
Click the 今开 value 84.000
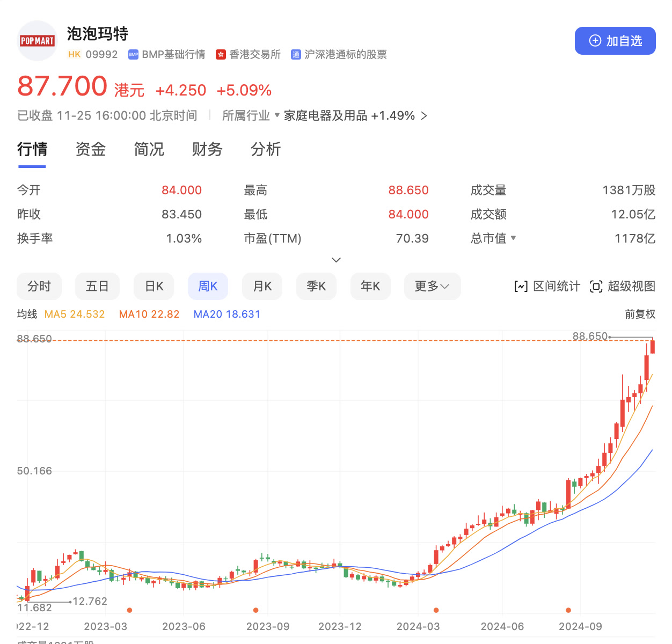click(182, 191)
